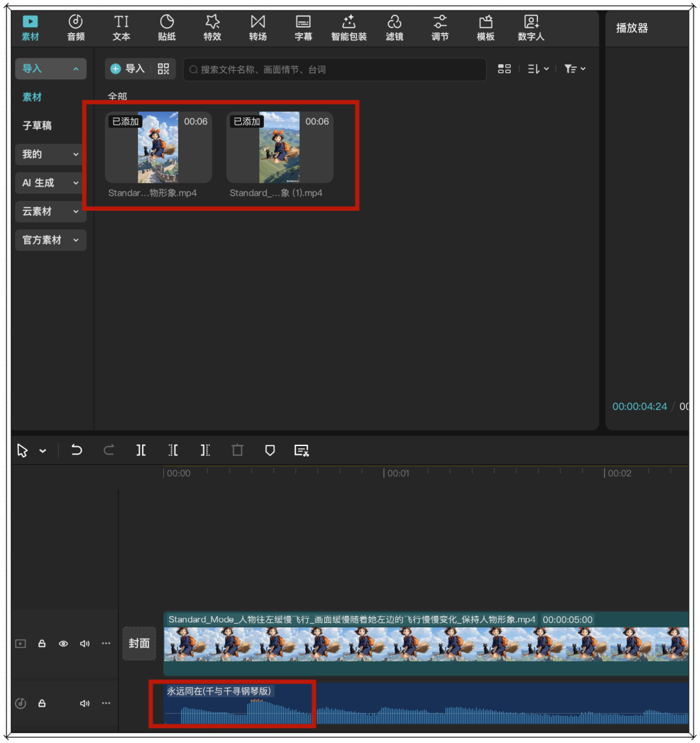Viewport: 700px width, 743px height.
Task: Lock the video track
Action: (41, 643)
